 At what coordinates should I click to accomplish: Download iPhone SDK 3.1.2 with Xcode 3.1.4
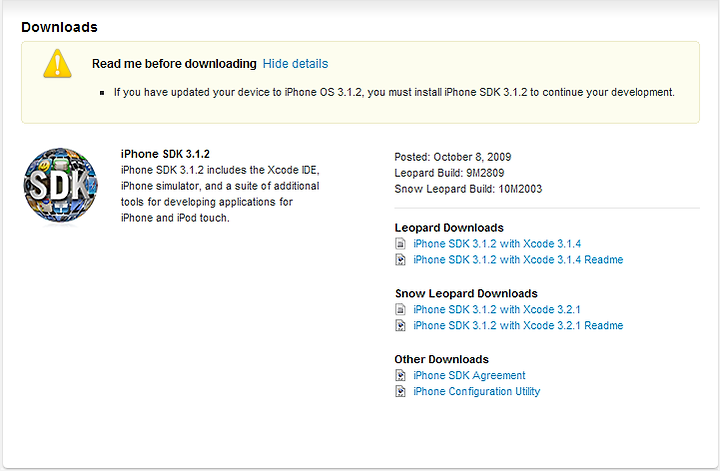[x=497, y=244]
